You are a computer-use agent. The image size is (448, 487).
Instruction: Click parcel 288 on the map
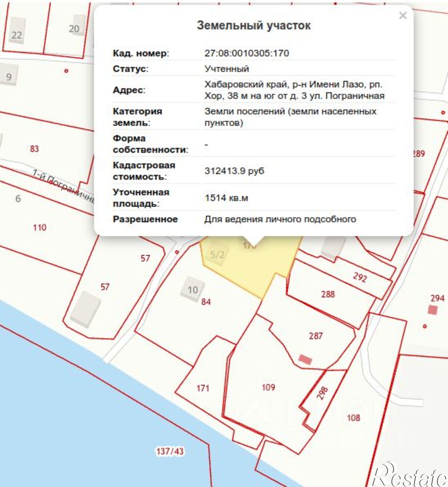point(328,295)
